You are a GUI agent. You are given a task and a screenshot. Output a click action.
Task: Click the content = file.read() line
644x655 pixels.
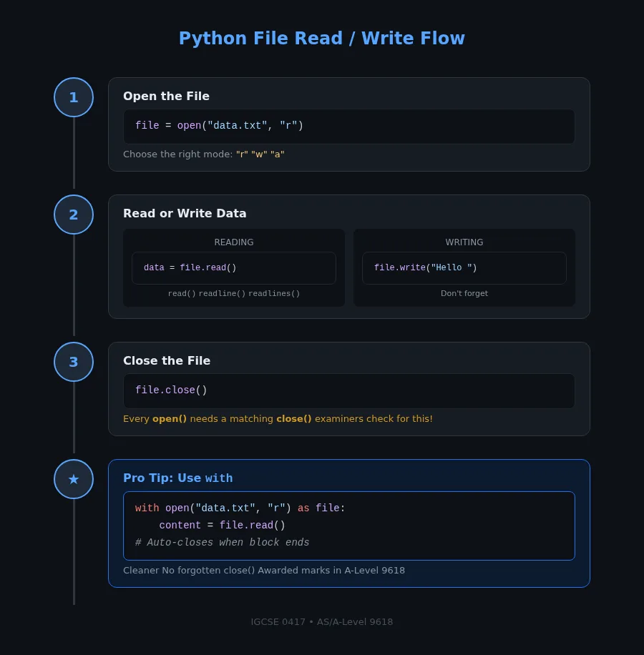222,525
